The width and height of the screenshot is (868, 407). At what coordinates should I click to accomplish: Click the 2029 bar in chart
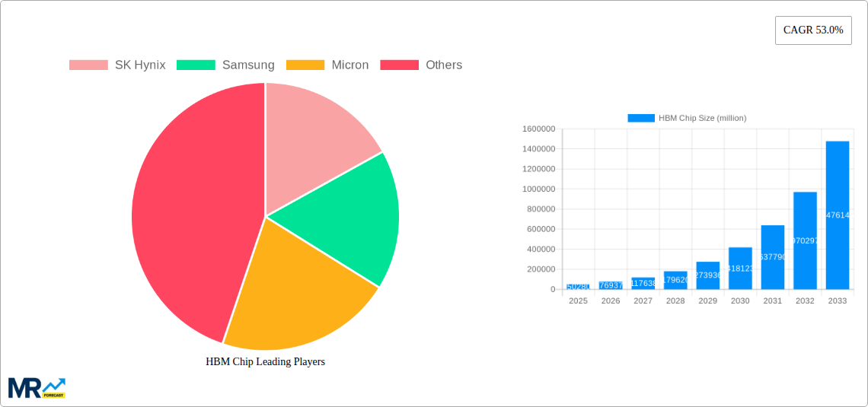click(707, 275)
